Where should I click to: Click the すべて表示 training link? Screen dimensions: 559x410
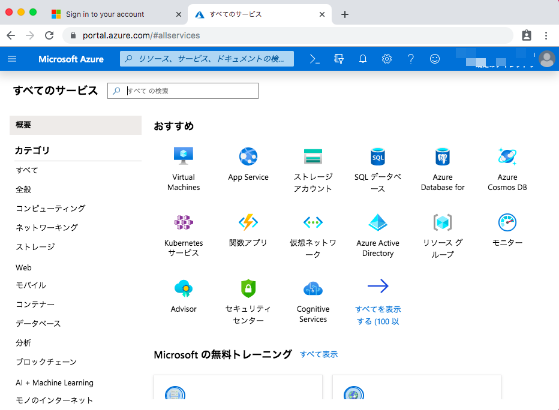[x=319, y=354]
